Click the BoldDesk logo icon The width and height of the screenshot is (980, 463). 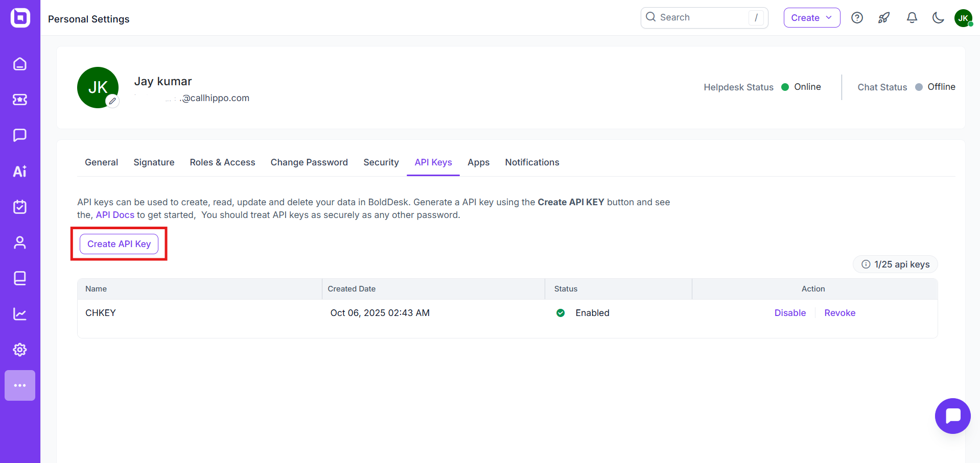click(x=20, y=18)
